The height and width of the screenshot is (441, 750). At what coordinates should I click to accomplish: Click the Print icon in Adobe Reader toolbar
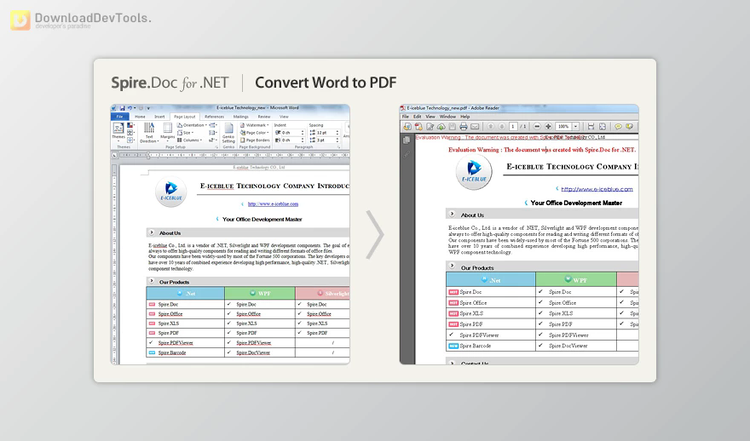[x=463, y=126]
